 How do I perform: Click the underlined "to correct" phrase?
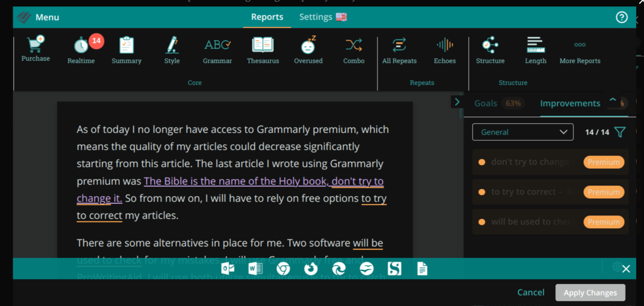point(99,216)
